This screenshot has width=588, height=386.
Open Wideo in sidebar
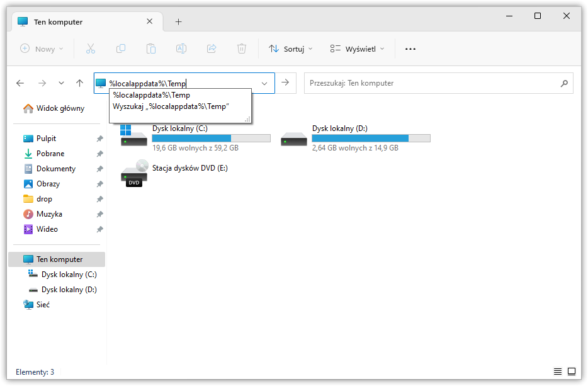(40, 229)
